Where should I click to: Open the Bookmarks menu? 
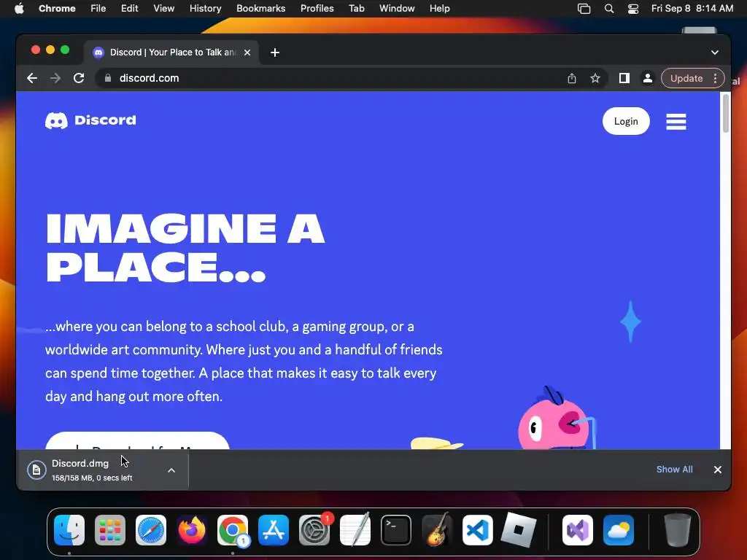click(x=261, y=9)
